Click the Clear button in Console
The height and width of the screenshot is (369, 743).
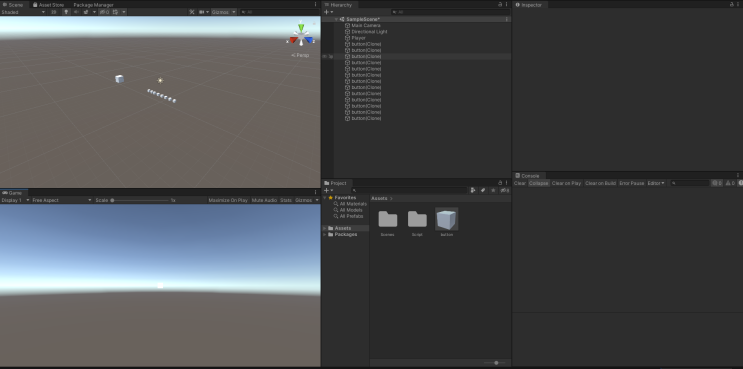520,183
